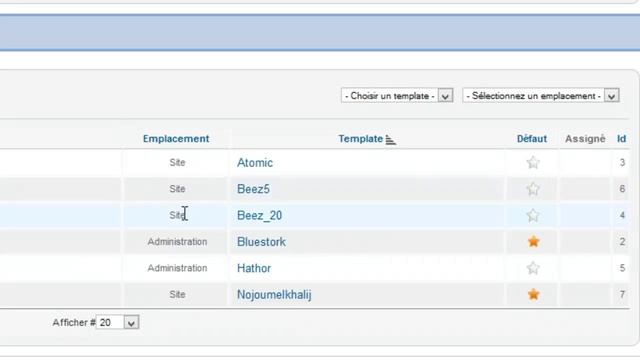Click 'Site' cell in Beez5 row
Viewport: 640px width, 360px height.
click(177, 189)
